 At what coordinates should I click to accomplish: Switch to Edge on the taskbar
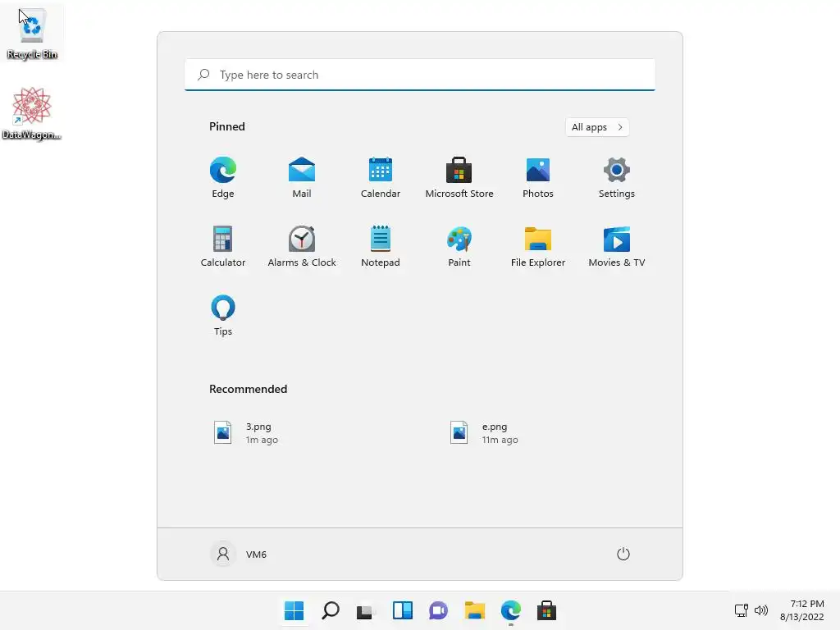point(510,610)
